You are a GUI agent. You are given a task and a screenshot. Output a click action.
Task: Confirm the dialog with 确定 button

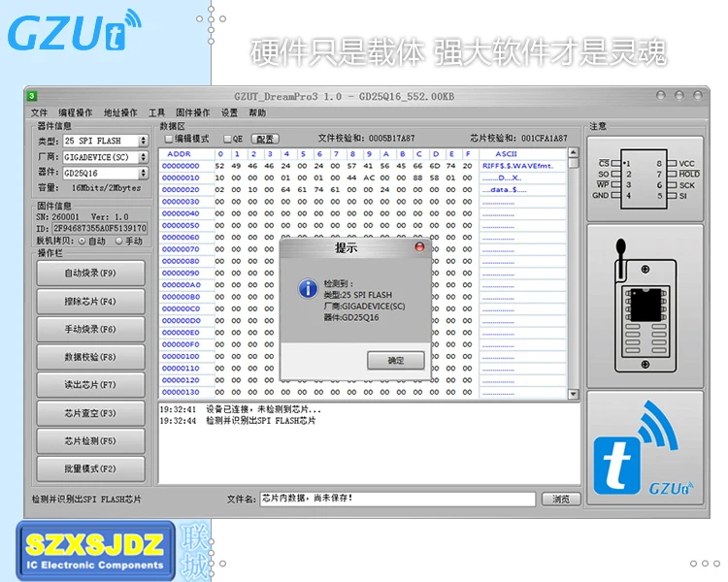pos(396,360)
